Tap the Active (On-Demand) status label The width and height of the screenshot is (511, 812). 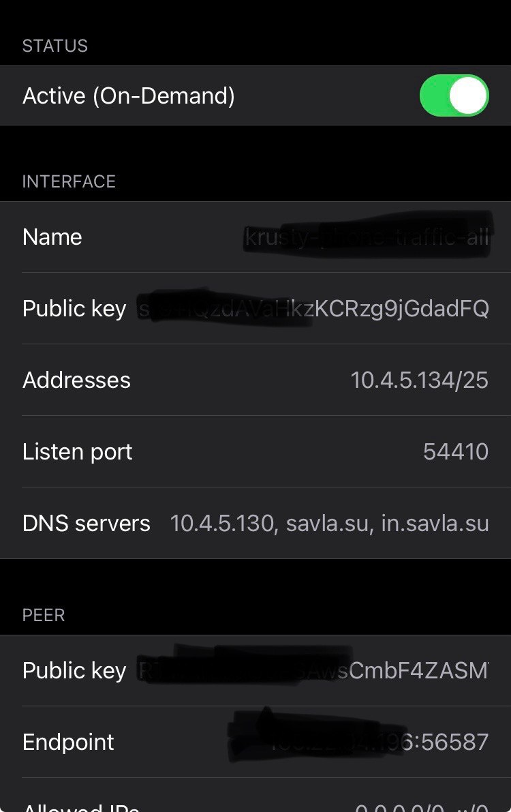pos(129,96)
